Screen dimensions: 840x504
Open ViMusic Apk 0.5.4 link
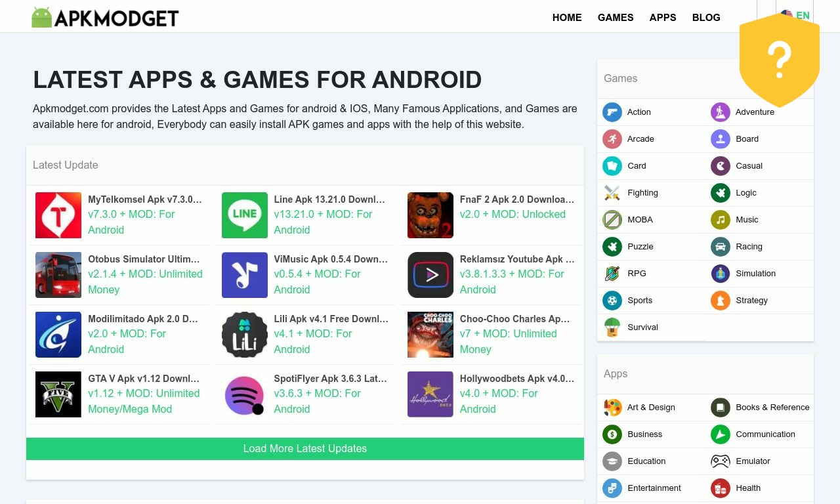(x=331, y=259)
